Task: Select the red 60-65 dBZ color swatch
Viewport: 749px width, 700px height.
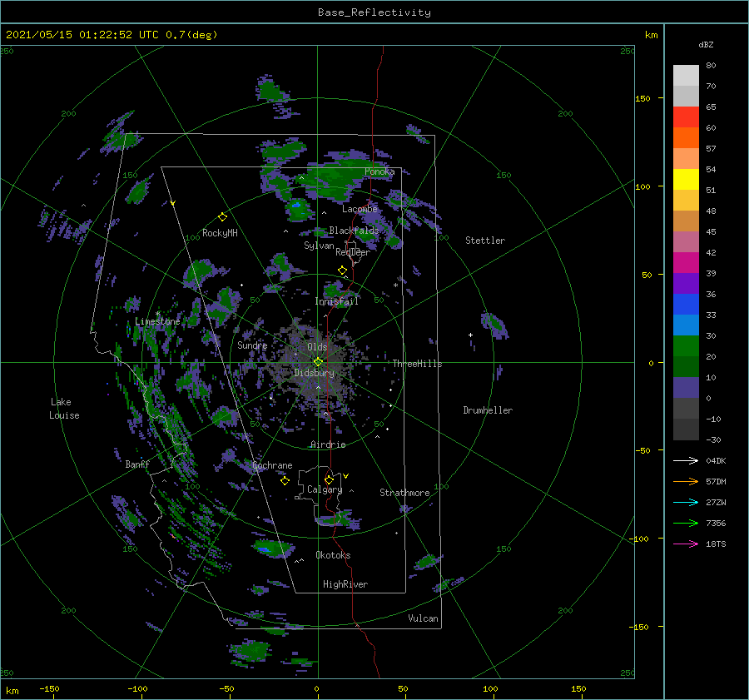Action: coord(686,117)
